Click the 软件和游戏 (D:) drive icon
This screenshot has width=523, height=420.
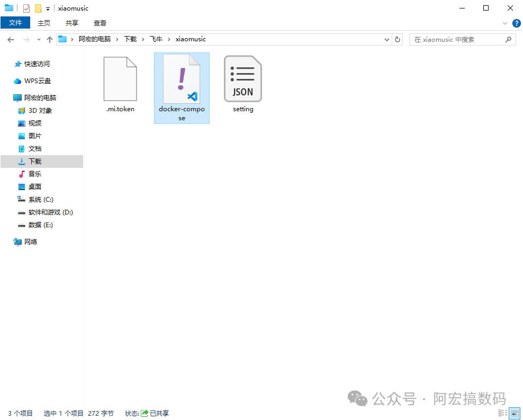[22, 212]
